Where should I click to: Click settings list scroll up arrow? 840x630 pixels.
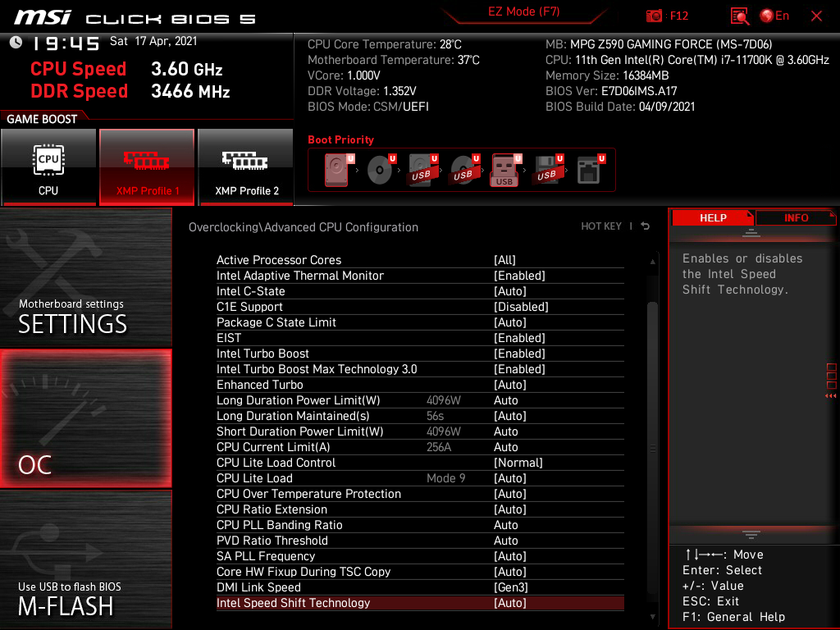tap(652, 262)
